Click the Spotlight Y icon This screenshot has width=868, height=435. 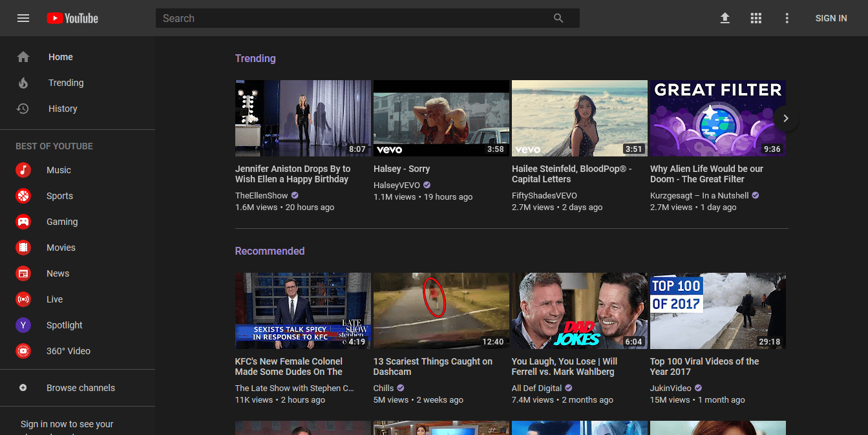(x=23, y=325)
